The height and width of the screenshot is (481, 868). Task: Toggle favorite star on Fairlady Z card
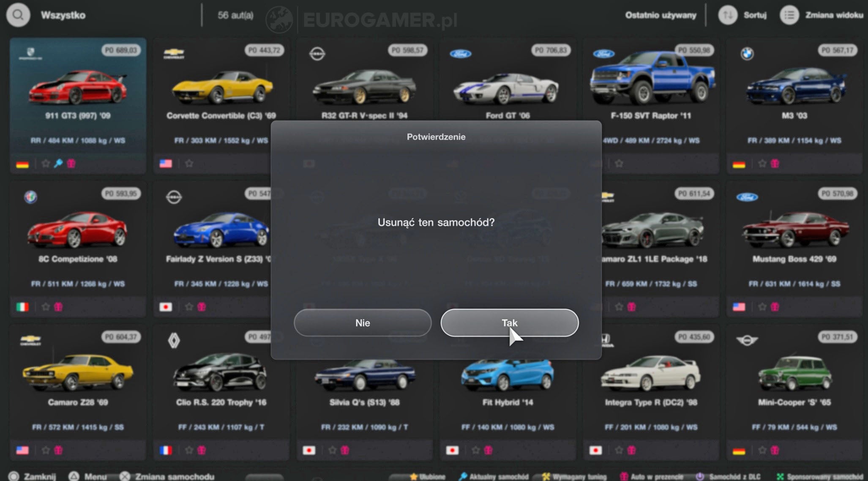coord(189,307)
